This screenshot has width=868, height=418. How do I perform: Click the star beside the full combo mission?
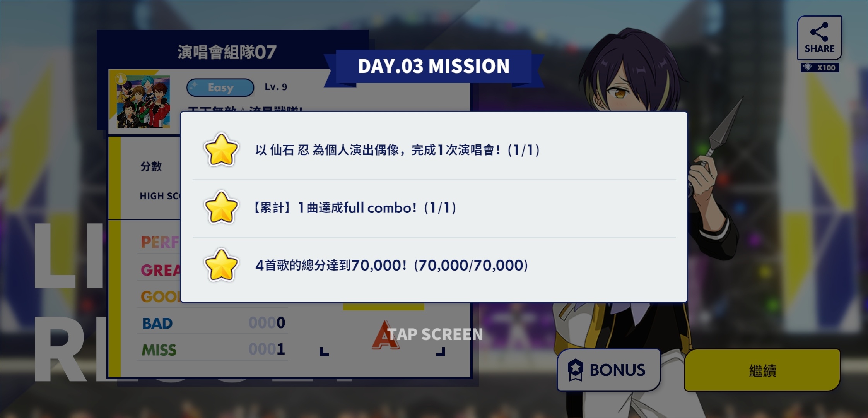point(221,207)
